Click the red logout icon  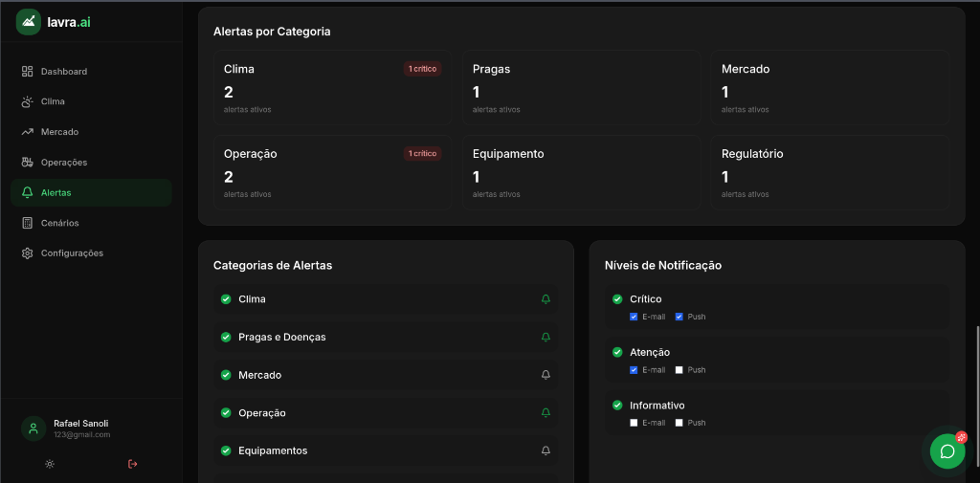pyautogui.click(x=132, y=464)
